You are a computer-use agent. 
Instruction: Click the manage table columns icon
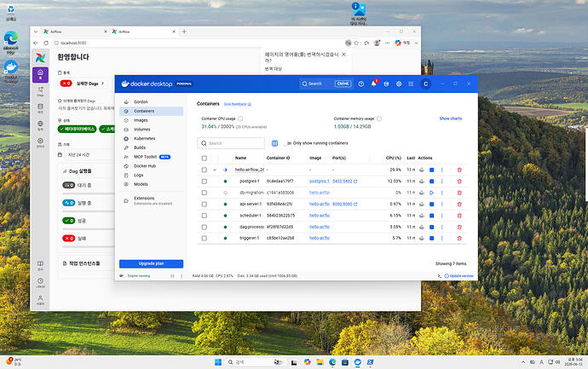pyautogui.click(x=274, y=143)
